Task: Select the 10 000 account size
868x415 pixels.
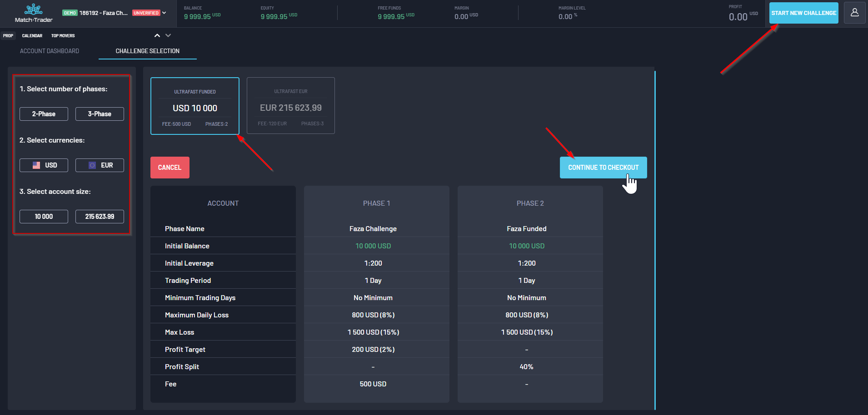Action: (44, 216)
